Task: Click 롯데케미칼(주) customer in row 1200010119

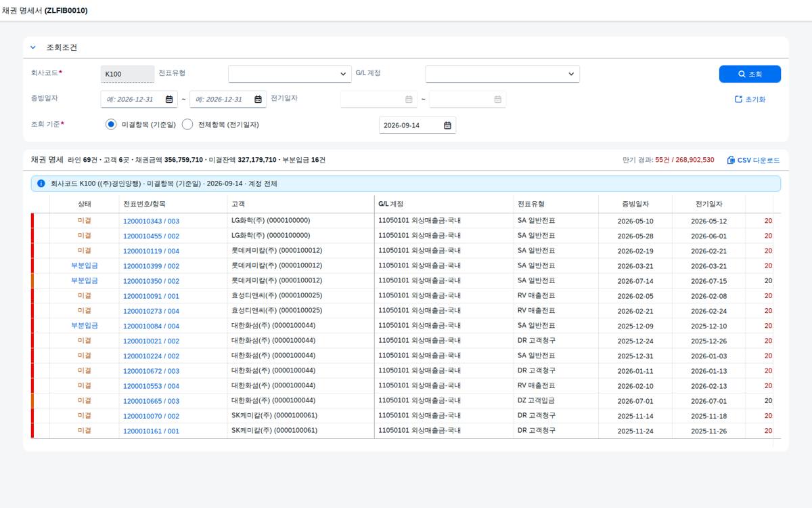Action: (277, 251)
